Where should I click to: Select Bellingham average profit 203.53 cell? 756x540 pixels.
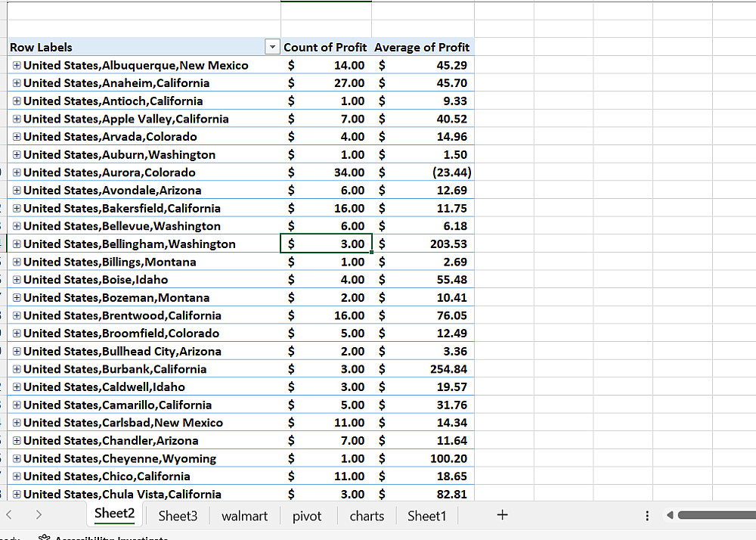click(x=423, y=244)
